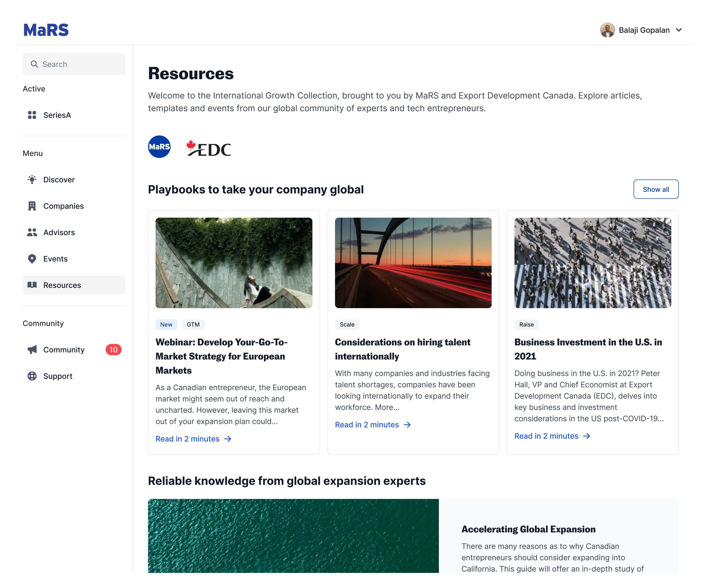The image size is (709, 588).
Task: Click the Support lifebuoy icon
Action: (x=32, y=376)
